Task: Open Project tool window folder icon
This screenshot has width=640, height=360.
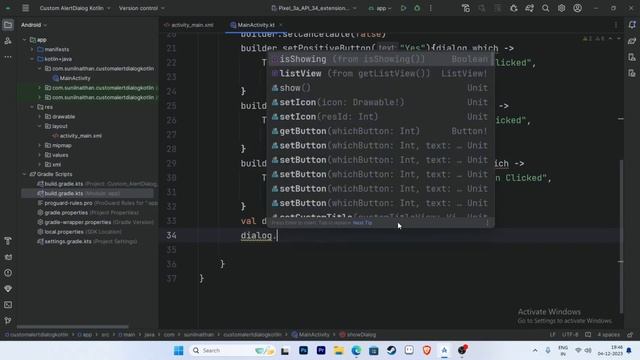Action: (x=8, y=25)
